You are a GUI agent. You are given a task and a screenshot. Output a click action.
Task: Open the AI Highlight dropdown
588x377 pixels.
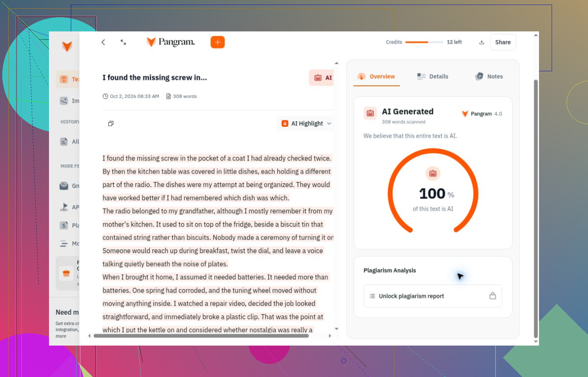pyautogui.click(x=305, y=123)
